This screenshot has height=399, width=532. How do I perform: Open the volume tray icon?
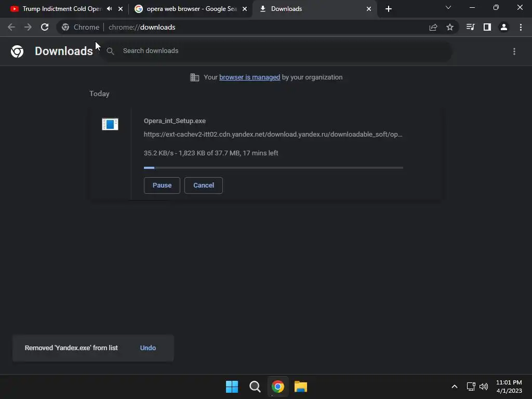click(x=484, y=387)
